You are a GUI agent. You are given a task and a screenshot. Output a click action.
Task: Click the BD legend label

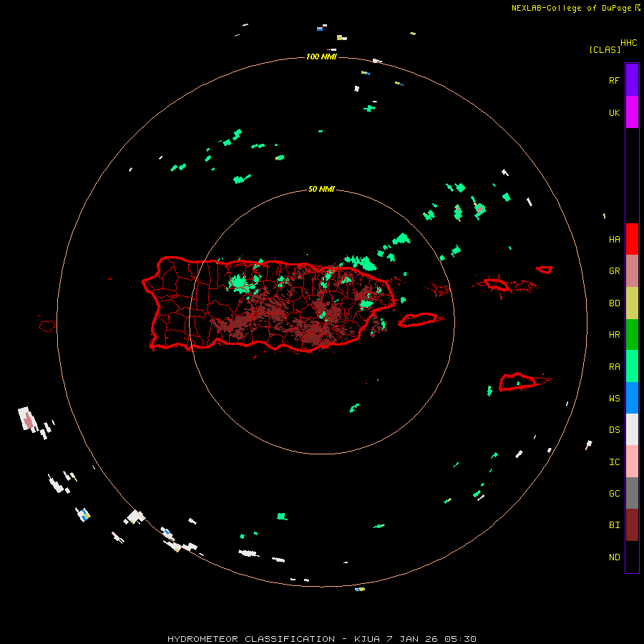[614, 303]
